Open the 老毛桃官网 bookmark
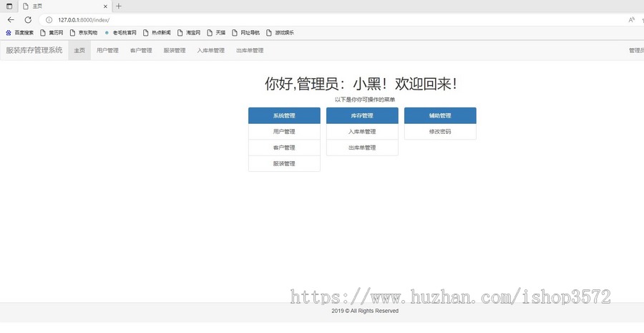Image resolution: width=644 pixels, height=333 pixels. [x=120, y=32]
